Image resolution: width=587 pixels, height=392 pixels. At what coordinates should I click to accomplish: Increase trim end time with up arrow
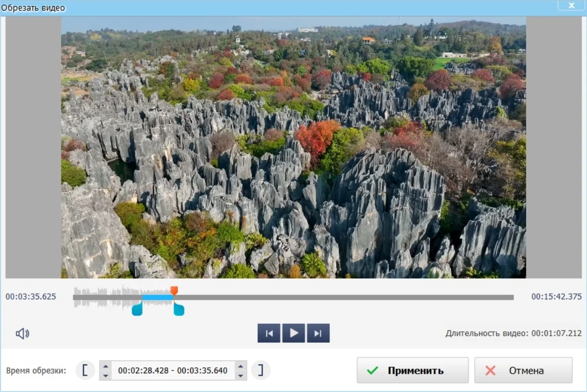(x=241, y=366)
